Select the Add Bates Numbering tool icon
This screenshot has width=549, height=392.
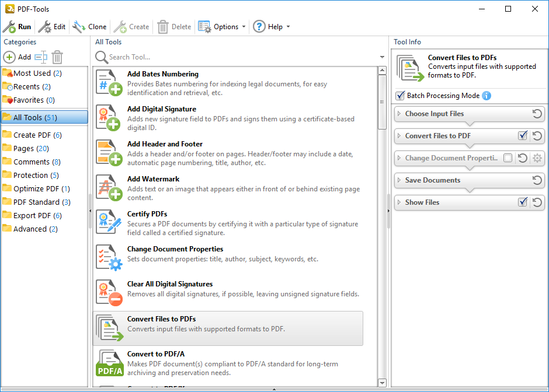coord(109,82)
